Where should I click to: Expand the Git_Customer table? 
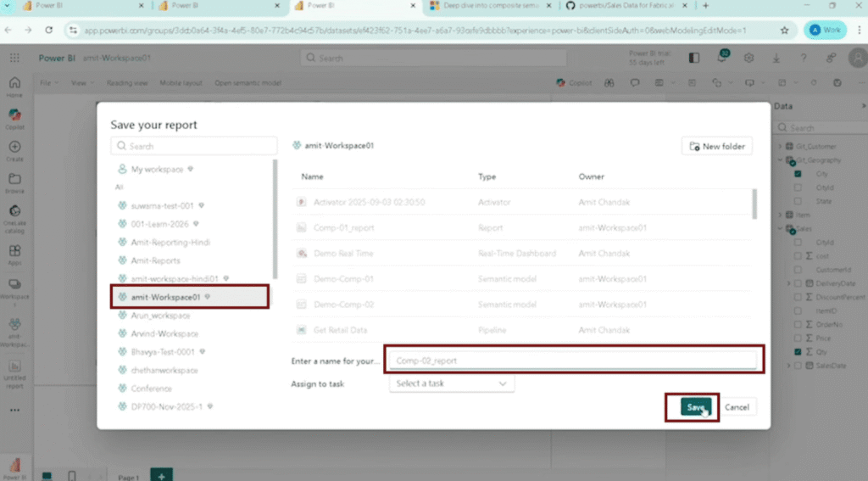[781, 146]
